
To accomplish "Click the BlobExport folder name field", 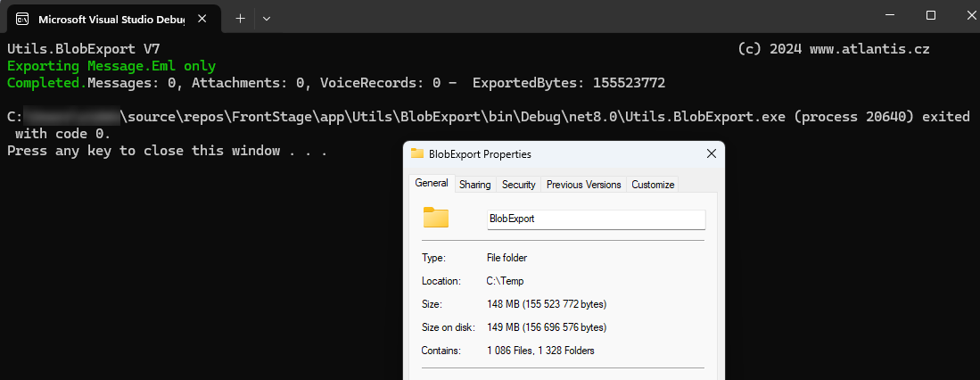I will click(597, 219).
